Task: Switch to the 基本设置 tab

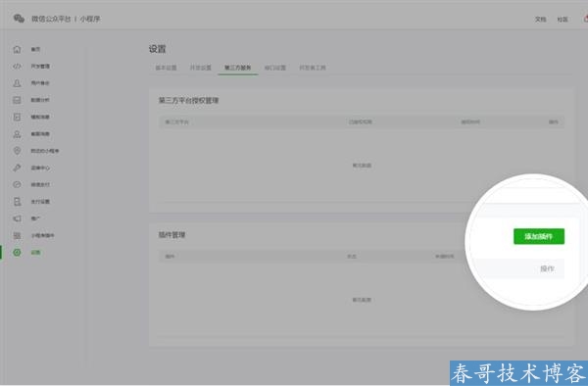Action: point(167,68)
